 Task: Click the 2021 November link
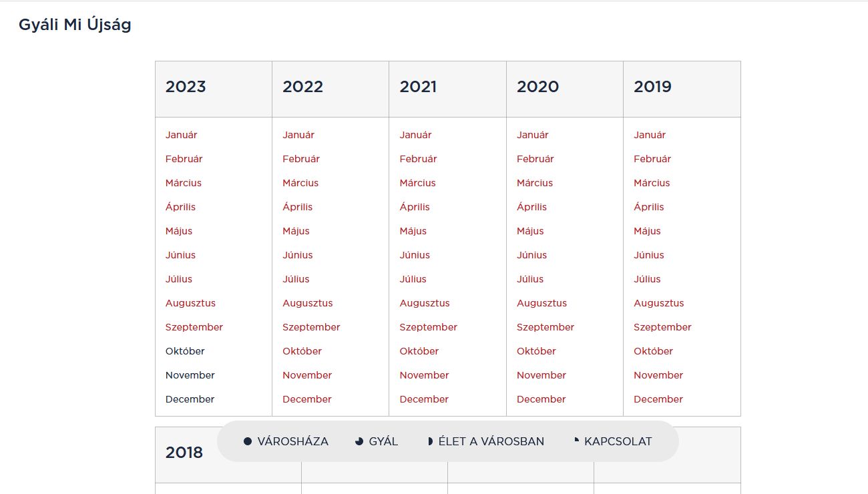pyautogui.click(x=425, y=375)
